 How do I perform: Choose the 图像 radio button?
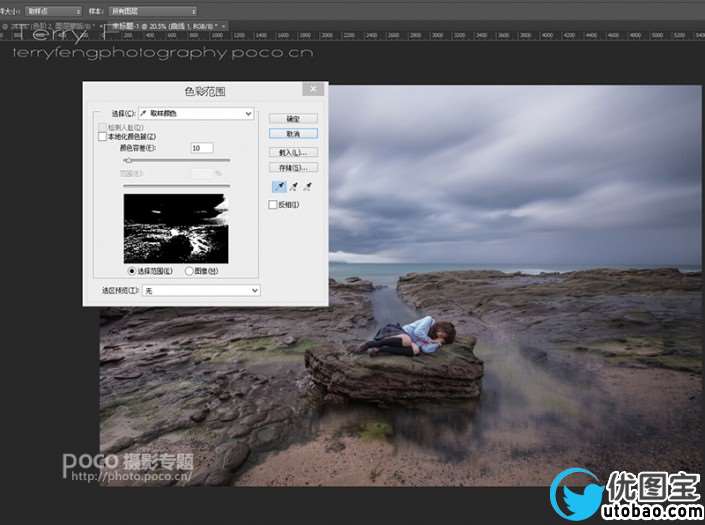(189, 270)
